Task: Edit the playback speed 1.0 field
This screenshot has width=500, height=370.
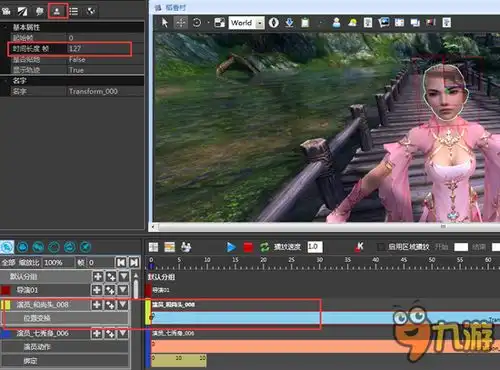Action: coord(315,247)
